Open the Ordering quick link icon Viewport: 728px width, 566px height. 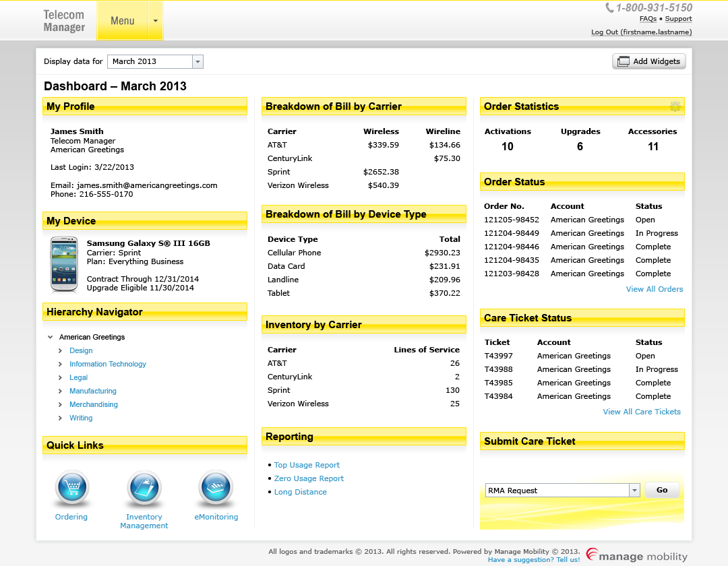coord(71,489)
